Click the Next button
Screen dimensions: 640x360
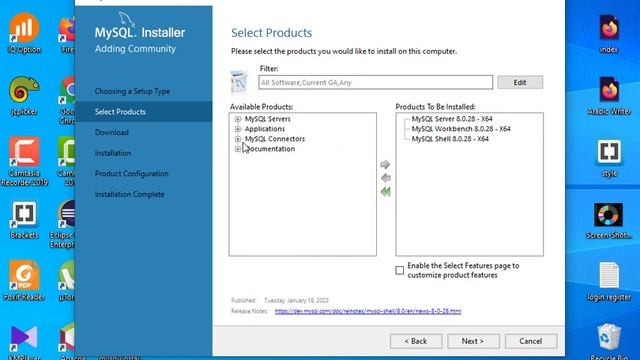pyautogui.click(x=473, y=341)
